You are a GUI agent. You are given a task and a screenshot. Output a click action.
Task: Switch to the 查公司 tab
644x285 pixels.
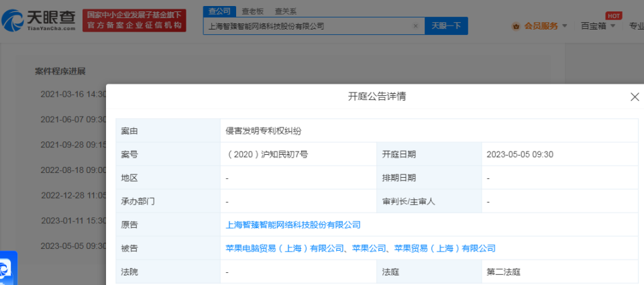coord(219,11)
